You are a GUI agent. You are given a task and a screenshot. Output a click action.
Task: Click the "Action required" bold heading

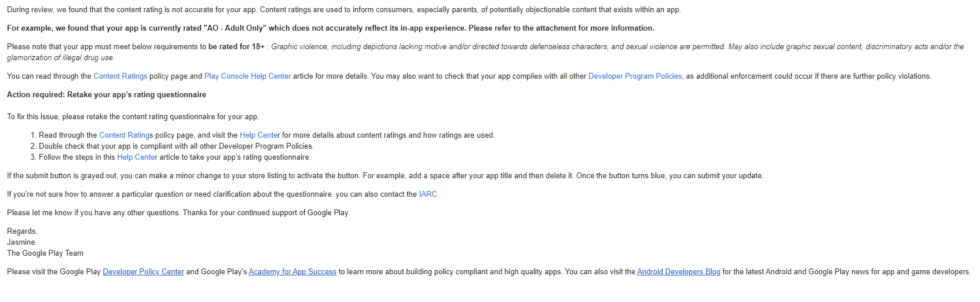point(107,94)
